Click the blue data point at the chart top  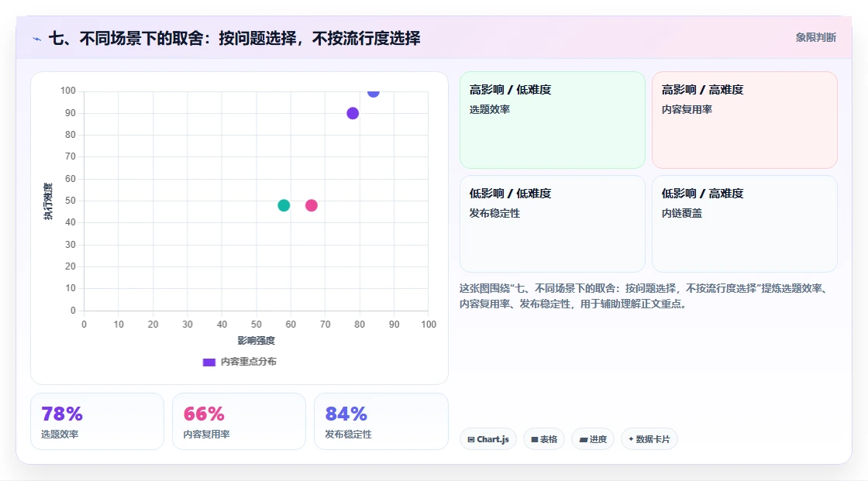[x=374, y=92]
